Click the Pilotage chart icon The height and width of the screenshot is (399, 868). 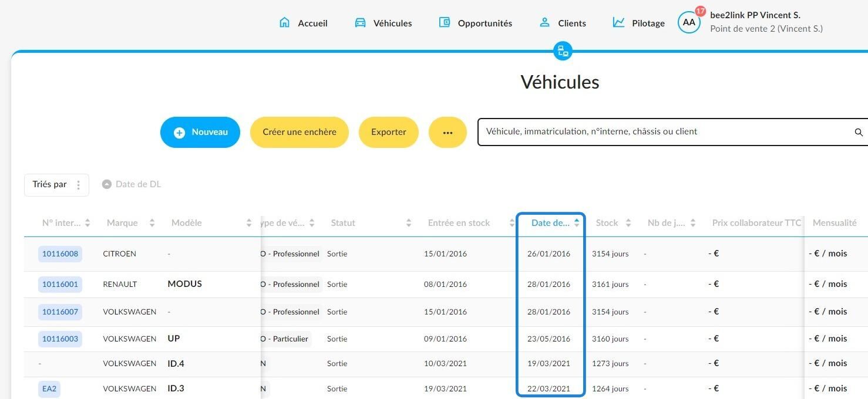click(x=618, y=22)
